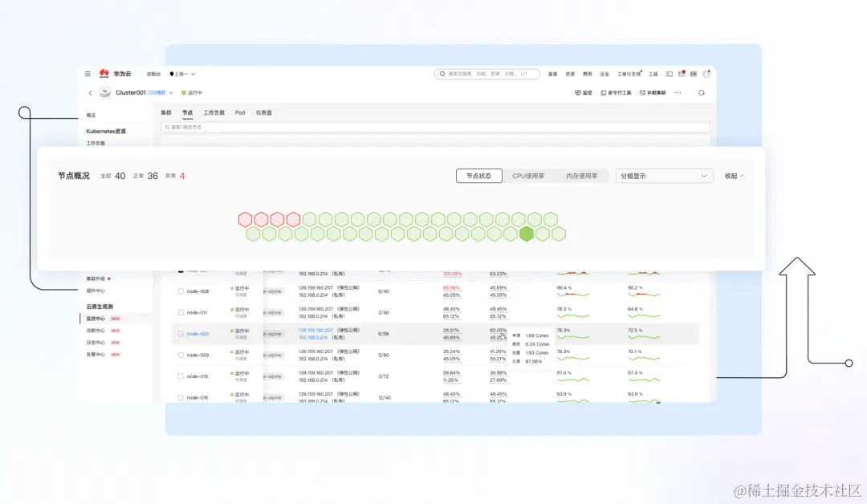Switch to the 集群 tab
Screen dimensions: 867x504
pyautogui.click(x=166, y=112)
